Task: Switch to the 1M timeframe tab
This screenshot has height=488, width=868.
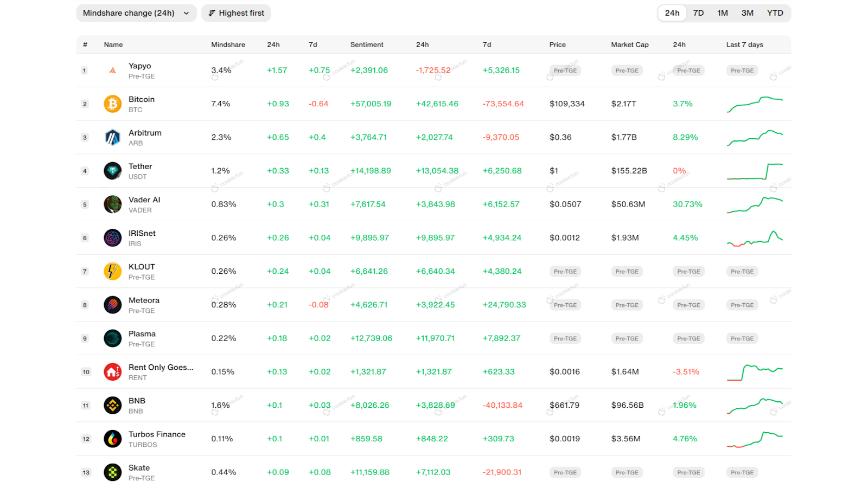Action: [723, 13]
